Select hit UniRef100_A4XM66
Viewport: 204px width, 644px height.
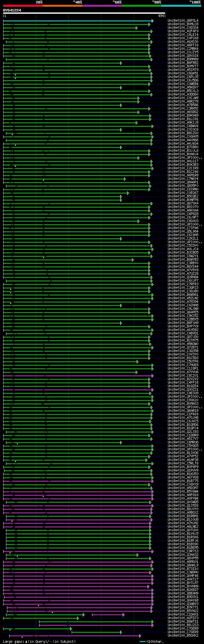click(183, 140)
